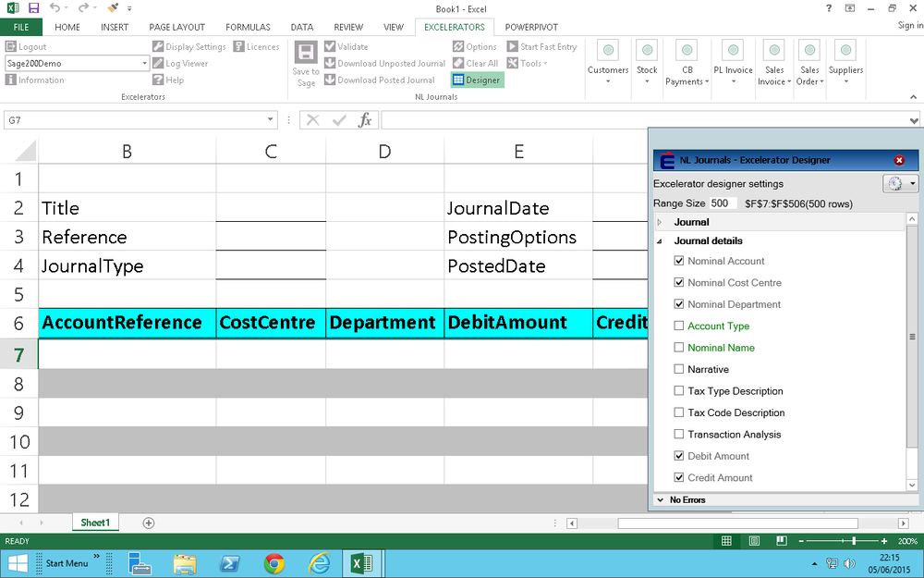Click the Insert Function fx icon

pyautogui.click(x=365, y=120)
